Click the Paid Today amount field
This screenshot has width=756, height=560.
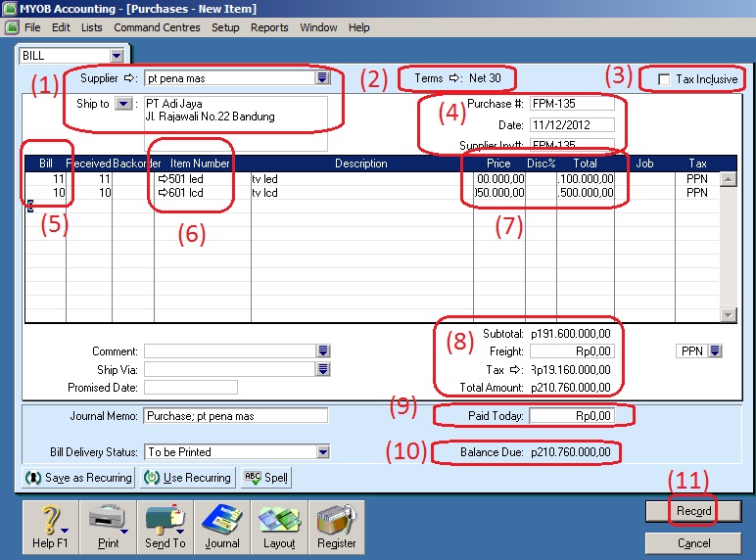pyautogui.click(x=572, y=416)
